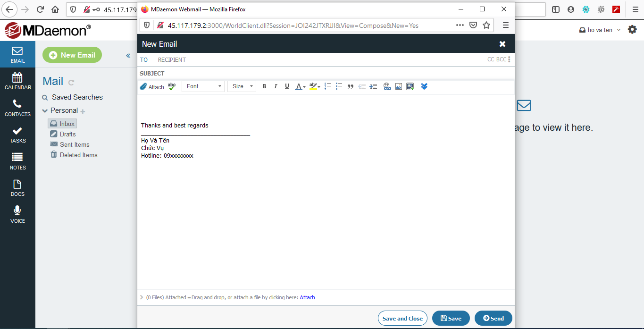The width and height of the screenshot is (644, 329).
Task: Click the MDaemon logo
Action: pyautogui.click(x=47, y=30)
